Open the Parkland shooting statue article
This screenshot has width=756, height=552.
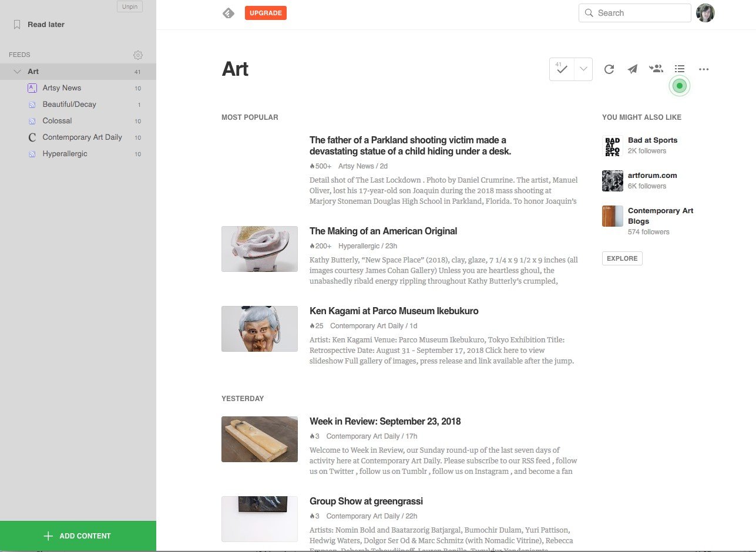(410, 146)
